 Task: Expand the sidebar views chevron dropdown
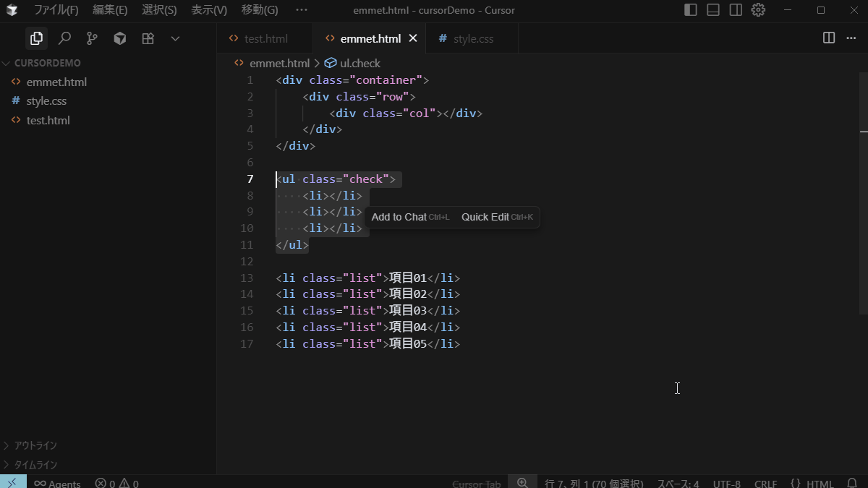click(x=175, y=38)
